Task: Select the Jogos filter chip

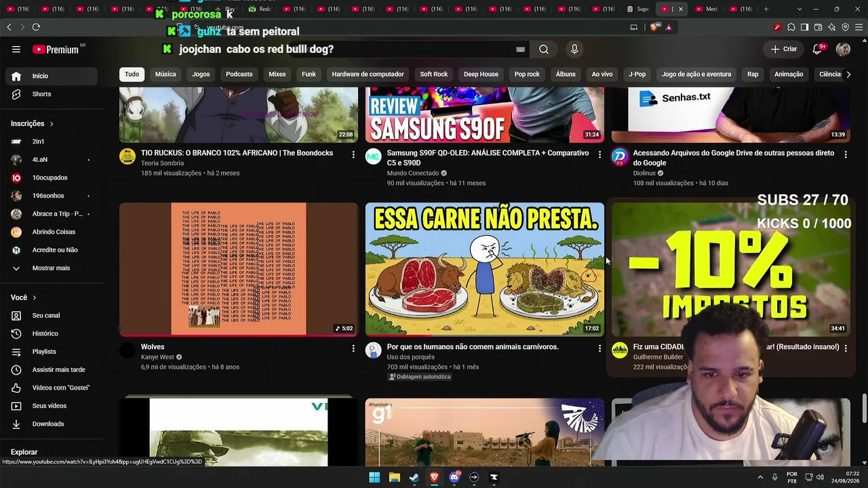Action: coord(201,75)
